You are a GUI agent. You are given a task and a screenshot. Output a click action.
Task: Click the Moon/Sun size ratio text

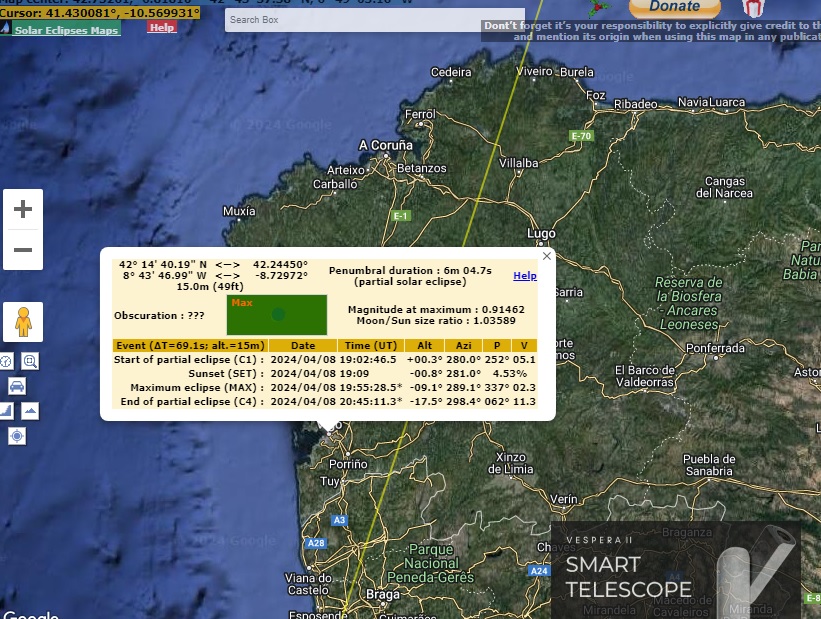click(x=436, y=320)
